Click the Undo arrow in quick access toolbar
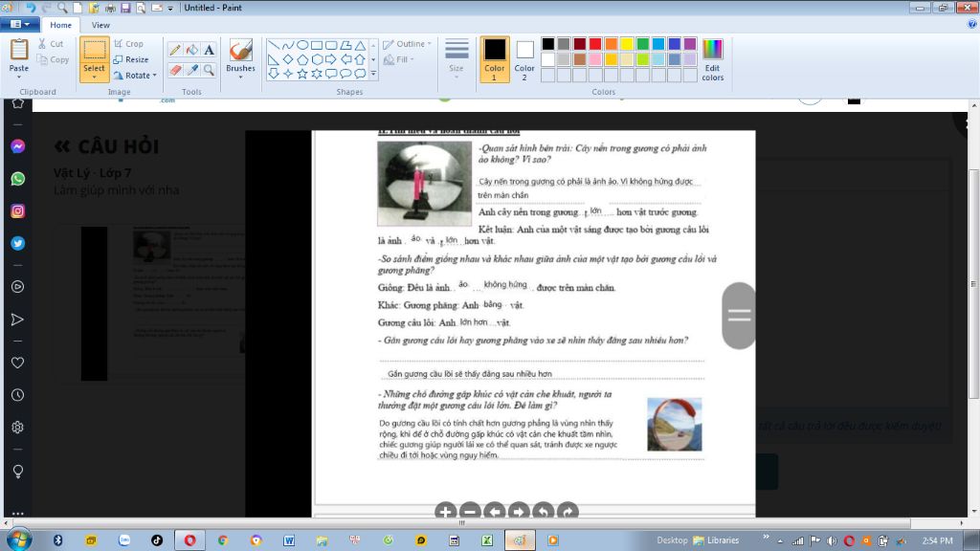Screen dimensions: 980x551 click(31, 8)
